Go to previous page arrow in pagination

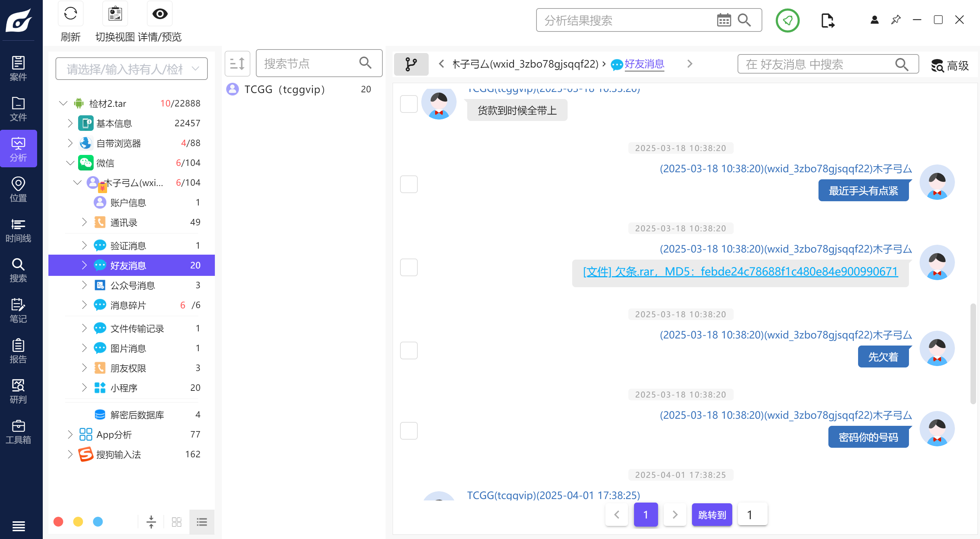pos(617,515)
